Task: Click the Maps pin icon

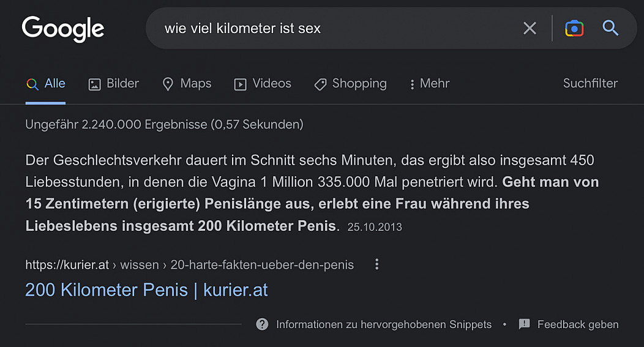Action: click(168, 84)
